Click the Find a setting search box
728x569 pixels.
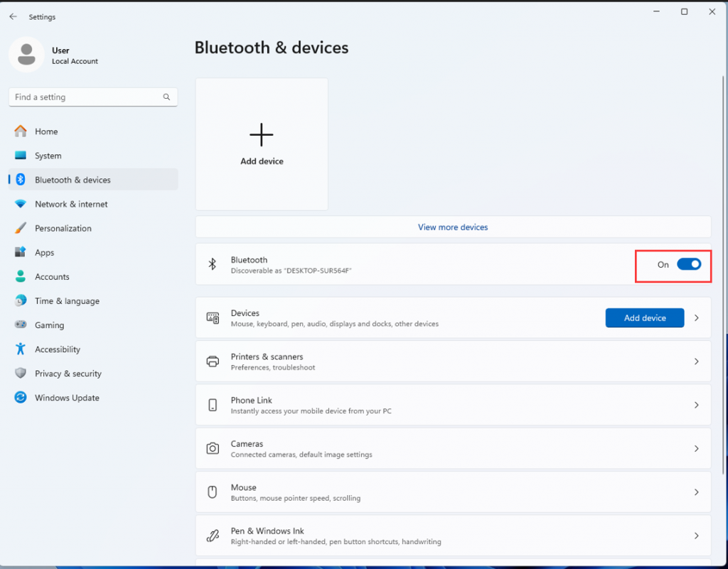pyautogui.click(x=93, y=97)
